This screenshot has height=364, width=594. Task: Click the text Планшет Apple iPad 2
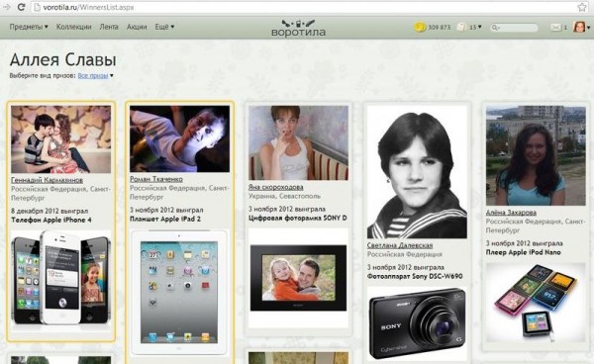click(165, 219)
